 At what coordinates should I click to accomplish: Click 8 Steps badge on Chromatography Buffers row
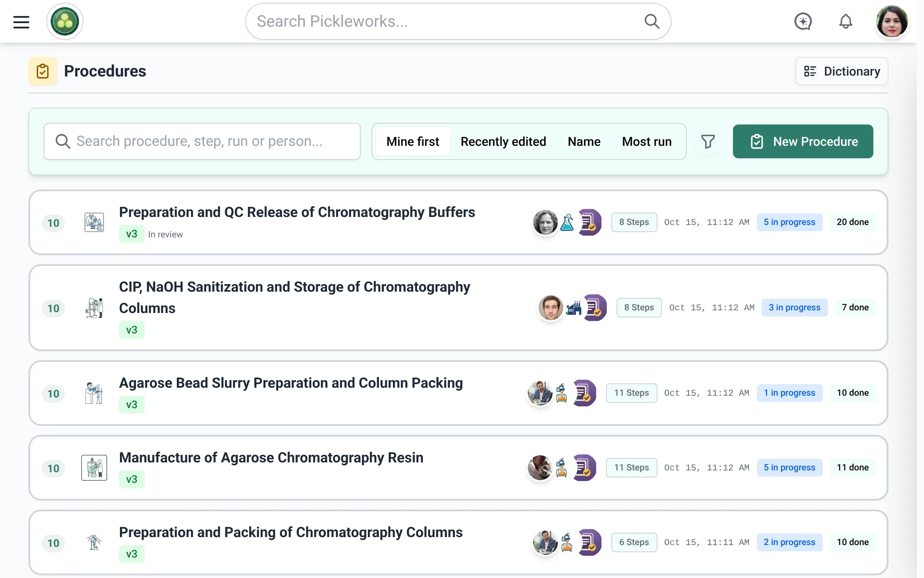(x=634, y=222)
